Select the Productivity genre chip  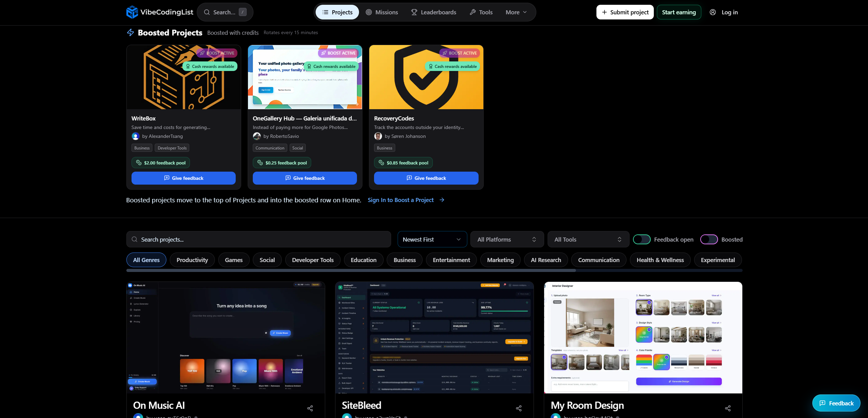[192, 260]
